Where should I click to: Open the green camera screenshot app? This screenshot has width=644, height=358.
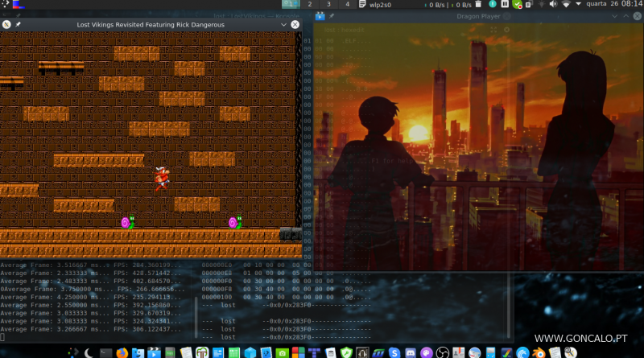point(283,352)
